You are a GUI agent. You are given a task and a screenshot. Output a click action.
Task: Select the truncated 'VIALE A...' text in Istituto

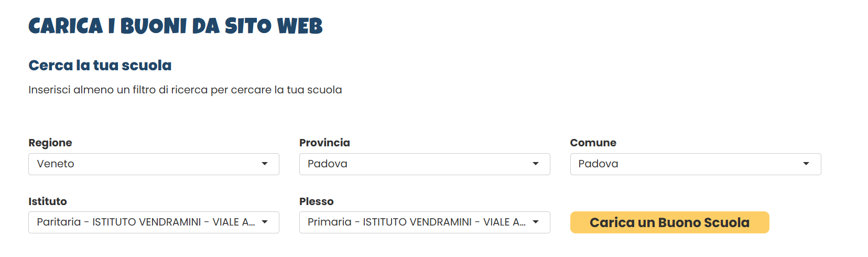234,222
